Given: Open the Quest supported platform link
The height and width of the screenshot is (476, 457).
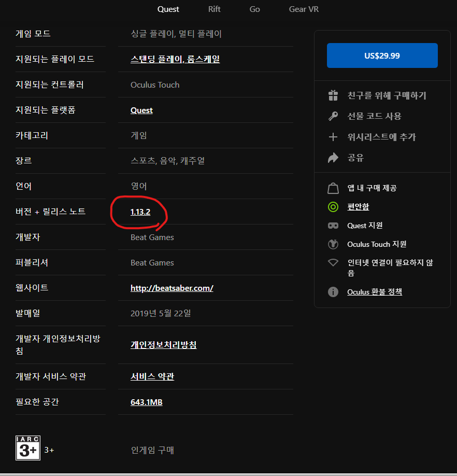Looking at the screenshot, I should click(141, 110).
